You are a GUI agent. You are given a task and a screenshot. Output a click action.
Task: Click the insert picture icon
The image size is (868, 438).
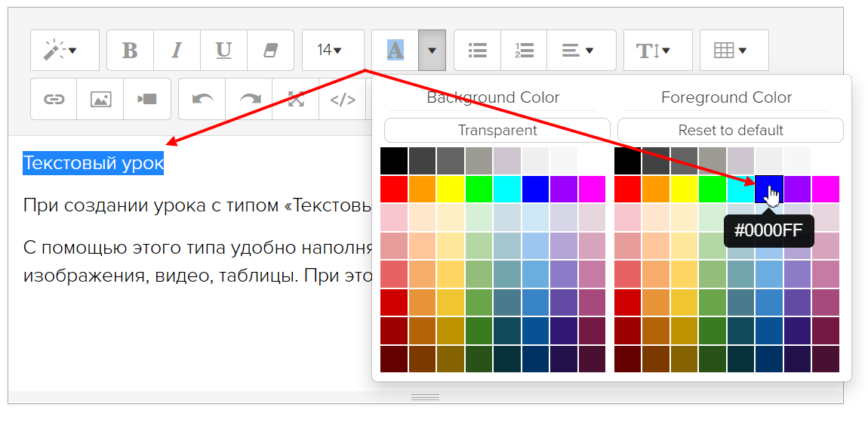100,99
